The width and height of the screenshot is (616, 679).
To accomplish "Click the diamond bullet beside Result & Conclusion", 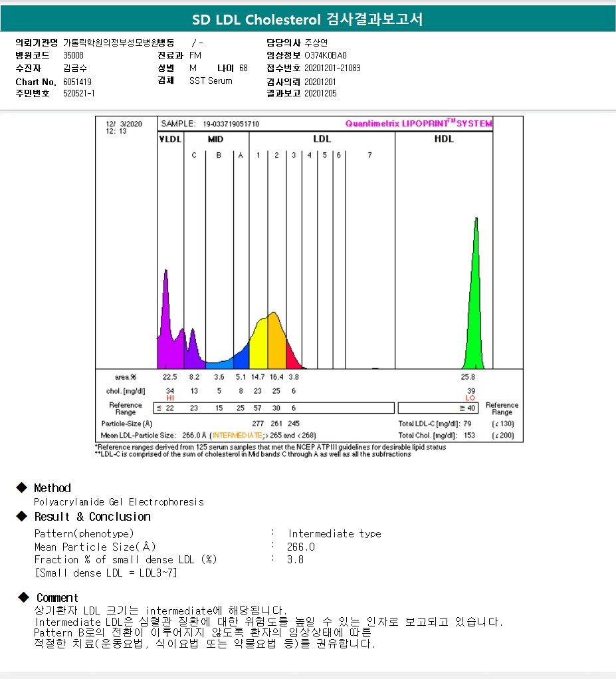I will point(23,517).
